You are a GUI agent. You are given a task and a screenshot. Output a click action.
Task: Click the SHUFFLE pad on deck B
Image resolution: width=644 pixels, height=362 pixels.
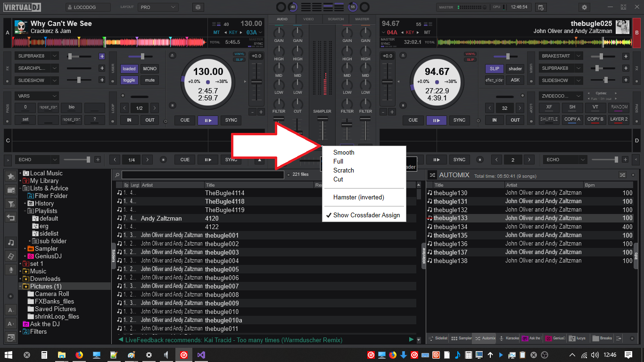549,120
